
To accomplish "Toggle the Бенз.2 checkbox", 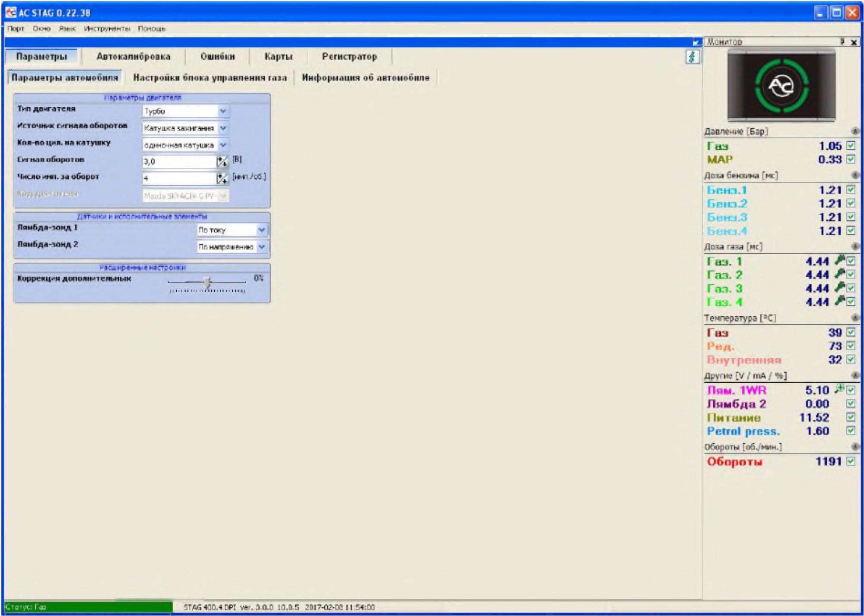I will pyautogui.click(x=851, y=203).
